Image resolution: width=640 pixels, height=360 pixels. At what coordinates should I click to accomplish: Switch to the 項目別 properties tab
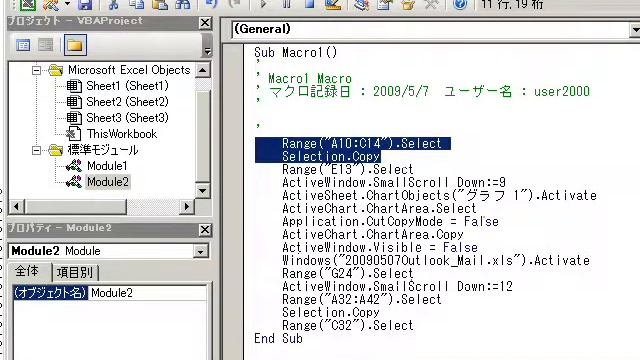pos(75,273)
